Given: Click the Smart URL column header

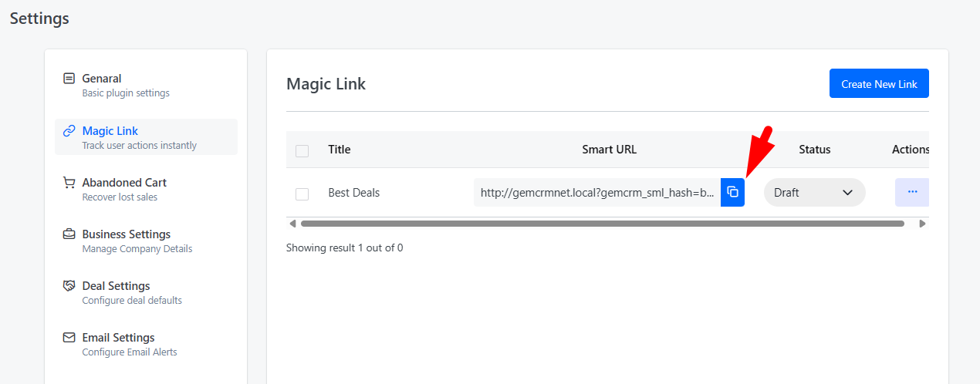Looking at the screenshot, I should 609,150.
